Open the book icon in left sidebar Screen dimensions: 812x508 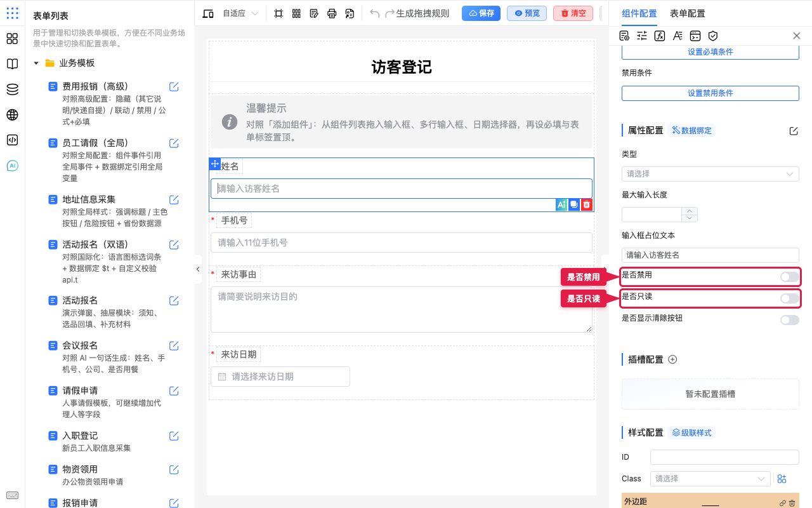[12, 64]
